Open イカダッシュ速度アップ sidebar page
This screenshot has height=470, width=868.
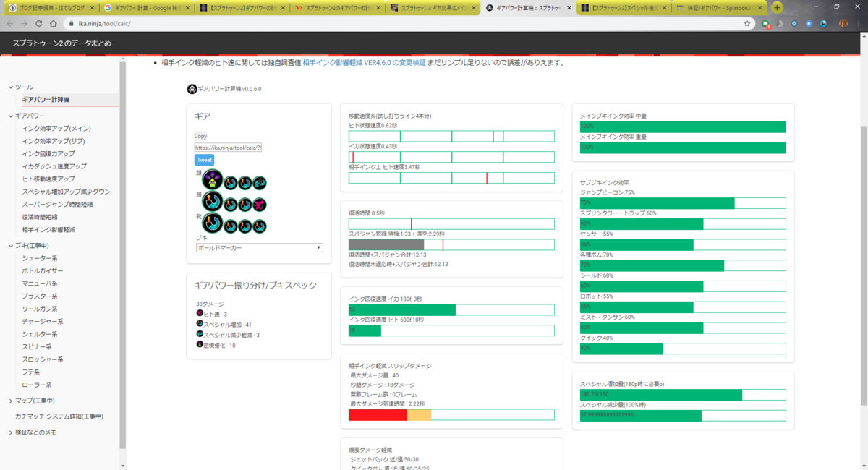click(x=54, y=166)
